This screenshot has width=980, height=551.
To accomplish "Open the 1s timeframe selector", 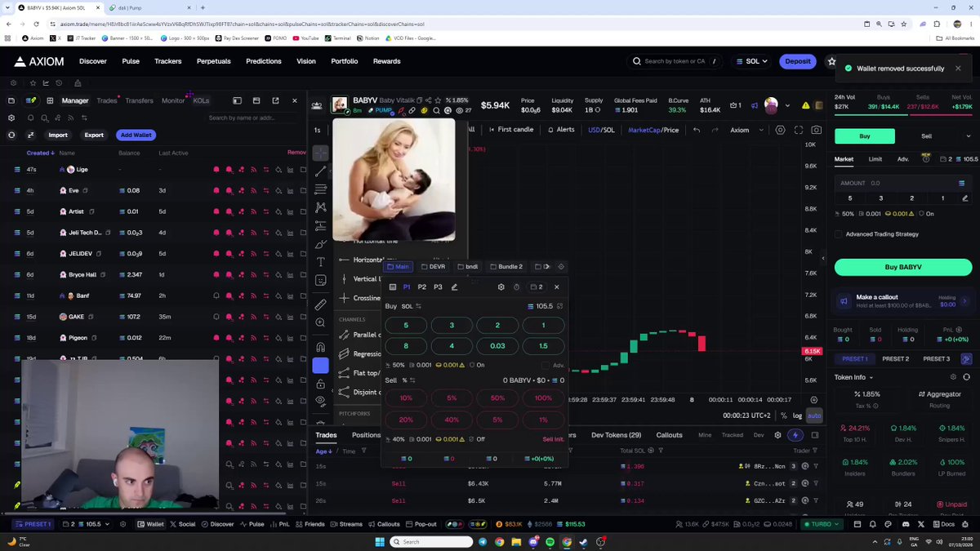I will click(318, 130).
